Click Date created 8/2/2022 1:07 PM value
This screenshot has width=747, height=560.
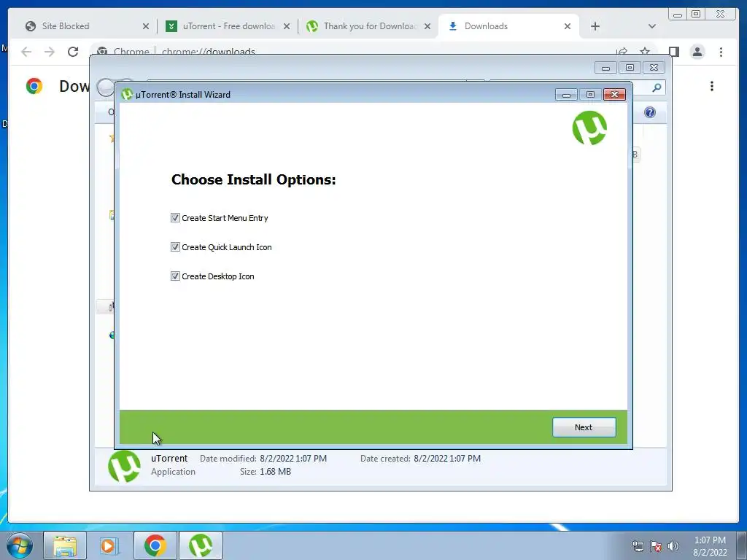[x=447, y=459]
